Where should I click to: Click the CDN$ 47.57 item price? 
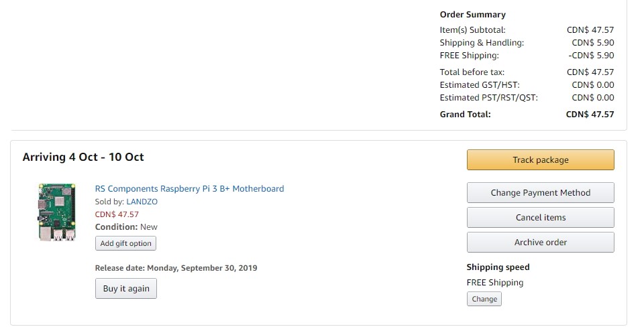pyautogui.click(x=117, y=214)
